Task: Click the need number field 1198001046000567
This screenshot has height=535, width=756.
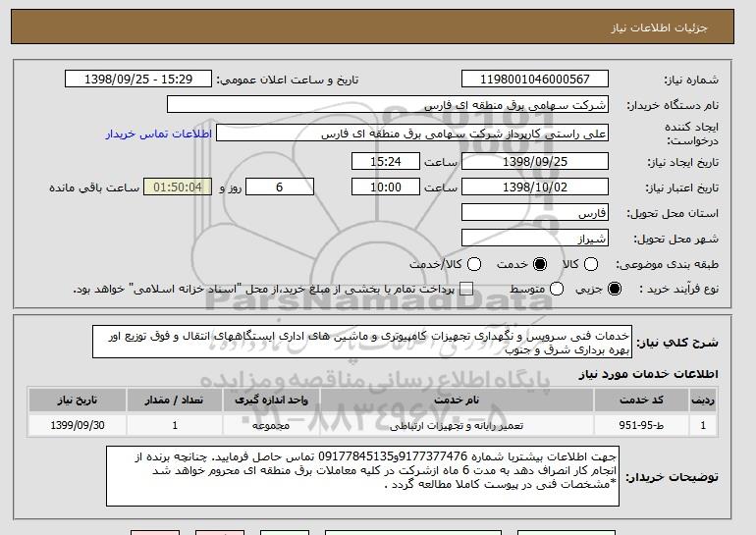Action: [535, 80]
